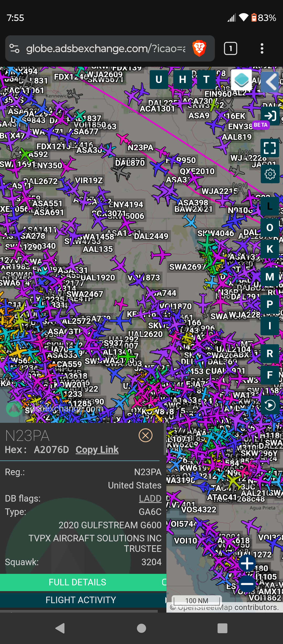The width and height of the screenshot is (283, 644).
Task: Click the SWA2467 flight label
Action: pos(85,294)
